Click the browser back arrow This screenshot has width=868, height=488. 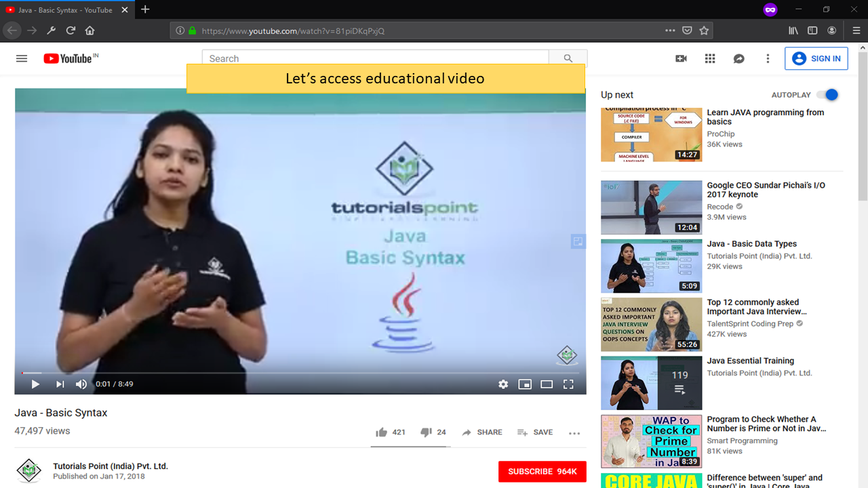12,30
